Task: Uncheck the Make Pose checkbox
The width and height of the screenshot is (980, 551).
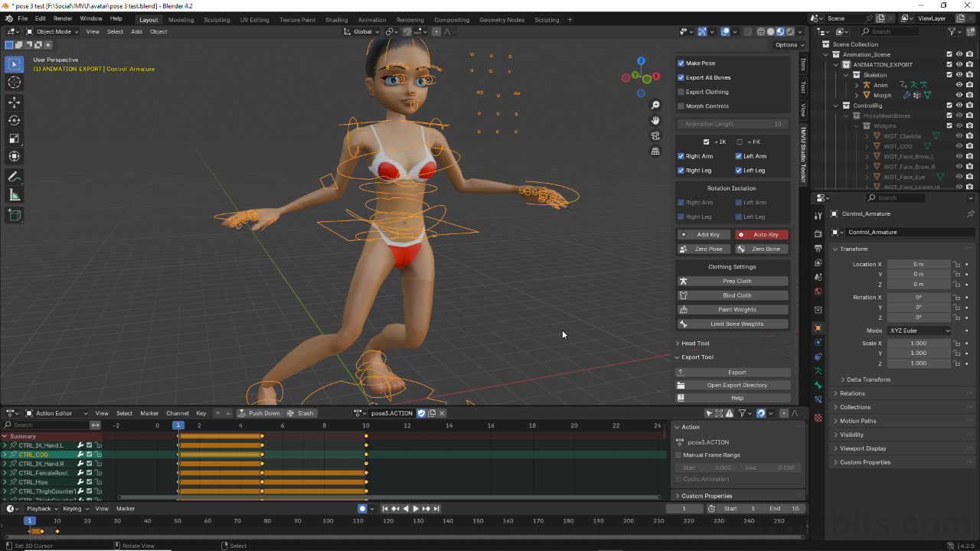Action: [681, 64]
